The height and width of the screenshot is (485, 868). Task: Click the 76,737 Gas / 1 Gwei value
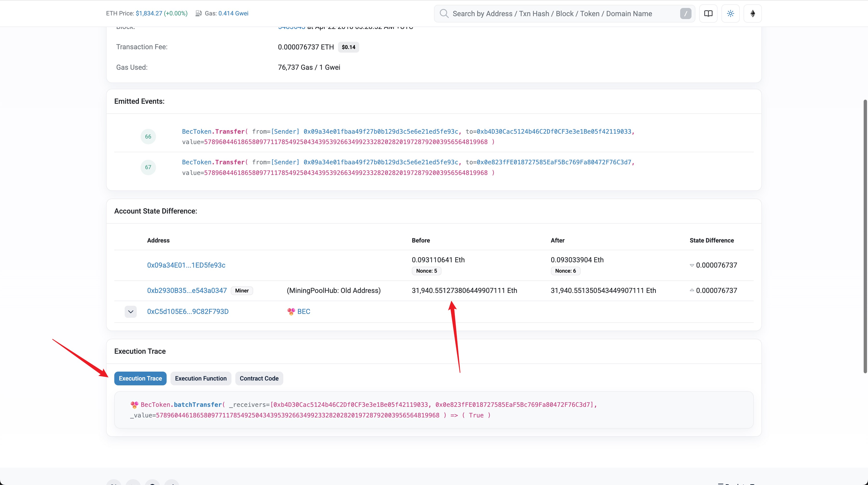coord(309,68)
